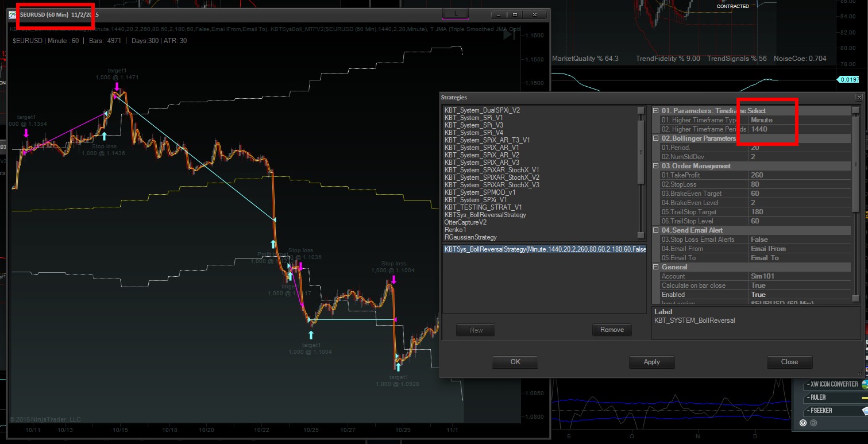The image size is (868, 444).
Task: Click the Bollinger Period value 20
Action: (800, 148)
